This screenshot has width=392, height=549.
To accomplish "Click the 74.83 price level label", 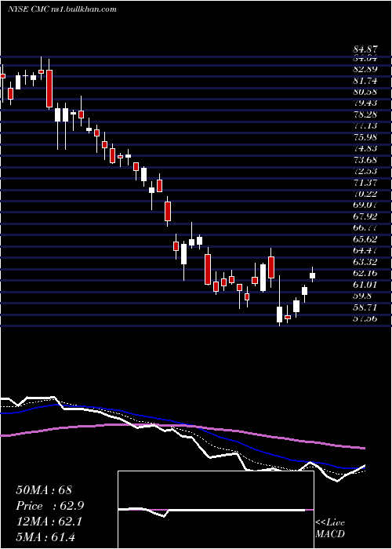I will coord(365,149).
